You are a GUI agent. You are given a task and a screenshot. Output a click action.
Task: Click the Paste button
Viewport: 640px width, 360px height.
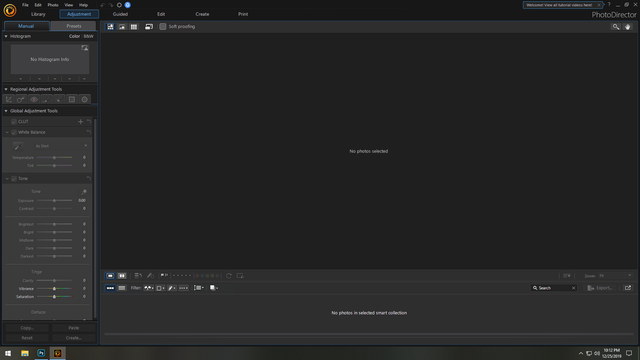point(73,328)
